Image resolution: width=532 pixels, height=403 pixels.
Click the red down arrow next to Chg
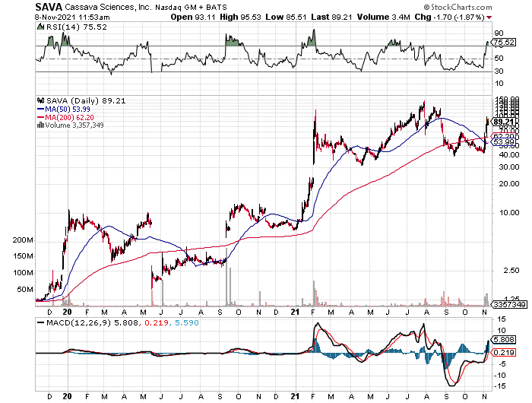[x=489, y=17]
